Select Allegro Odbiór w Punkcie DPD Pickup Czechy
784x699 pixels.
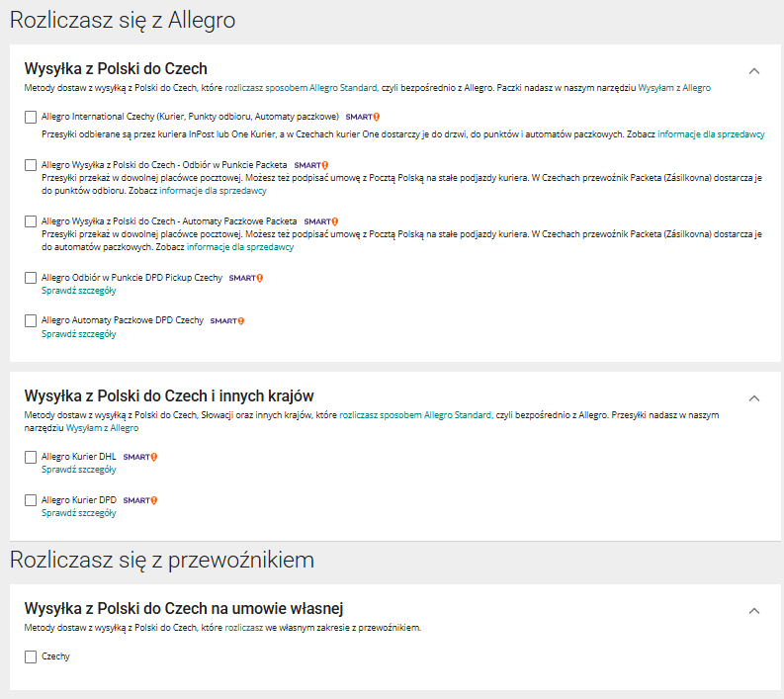31,278
